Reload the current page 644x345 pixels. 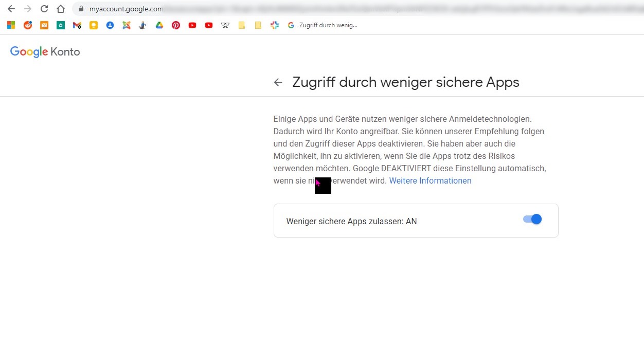tap(44, 9)
